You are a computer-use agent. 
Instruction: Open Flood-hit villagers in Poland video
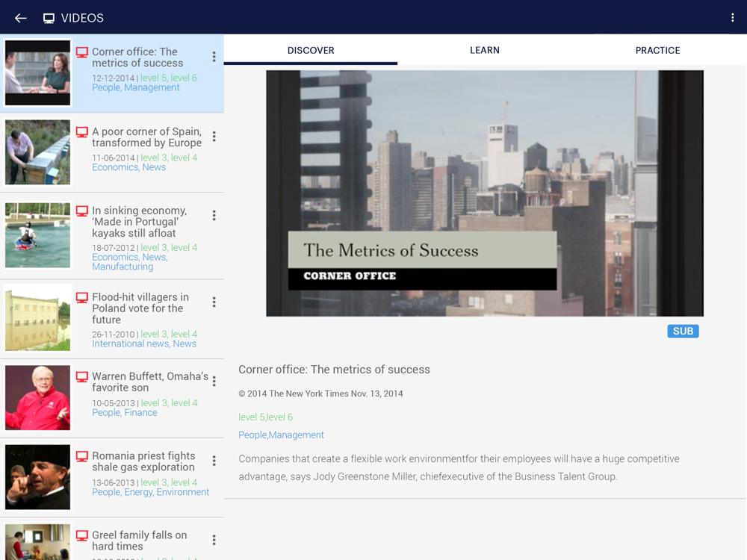click(x=140, y=308)
